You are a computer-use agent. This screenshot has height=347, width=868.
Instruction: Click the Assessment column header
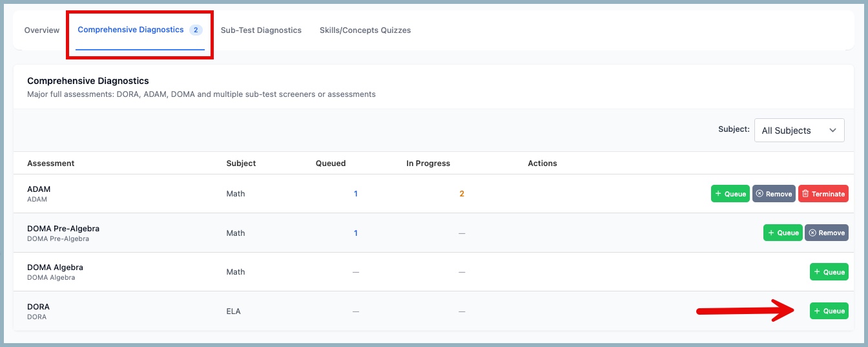[50, 163]
